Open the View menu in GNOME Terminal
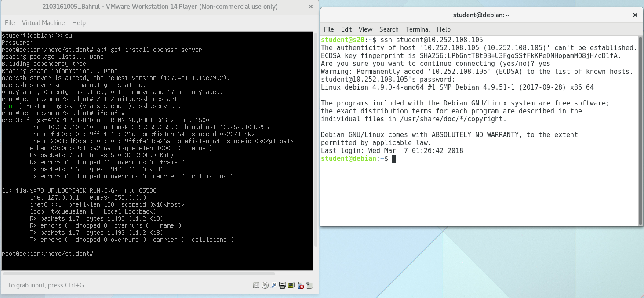The height and width of the screenshot is (298, 644). point(365,29)
